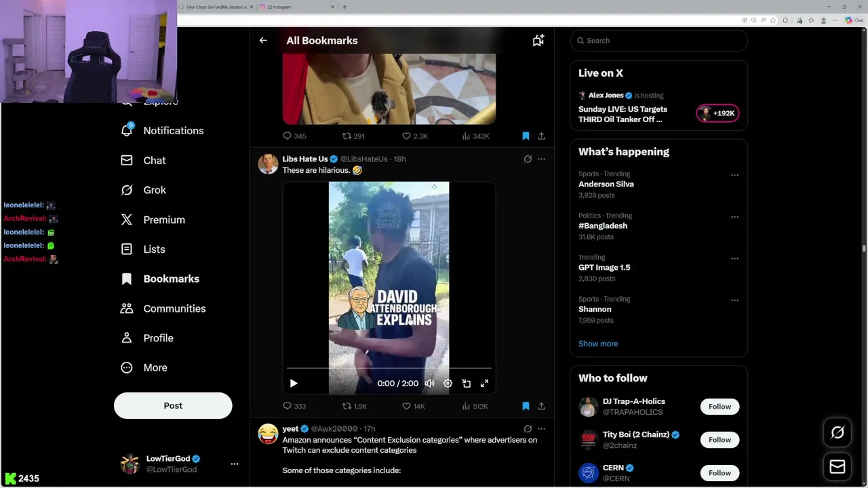868x488 pixels.
Task: Open Grok from the sidebar
Action: pos(143,190)
